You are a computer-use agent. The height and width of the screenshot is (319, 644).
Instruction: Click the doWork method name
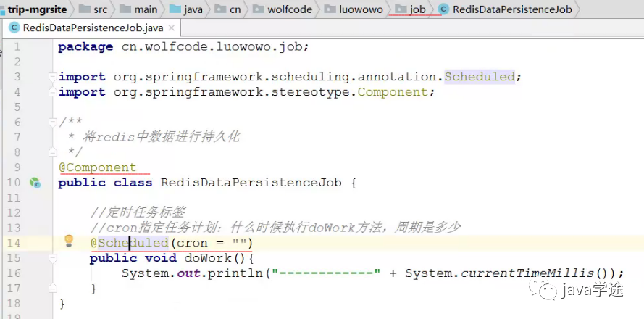tap(208, 258)
